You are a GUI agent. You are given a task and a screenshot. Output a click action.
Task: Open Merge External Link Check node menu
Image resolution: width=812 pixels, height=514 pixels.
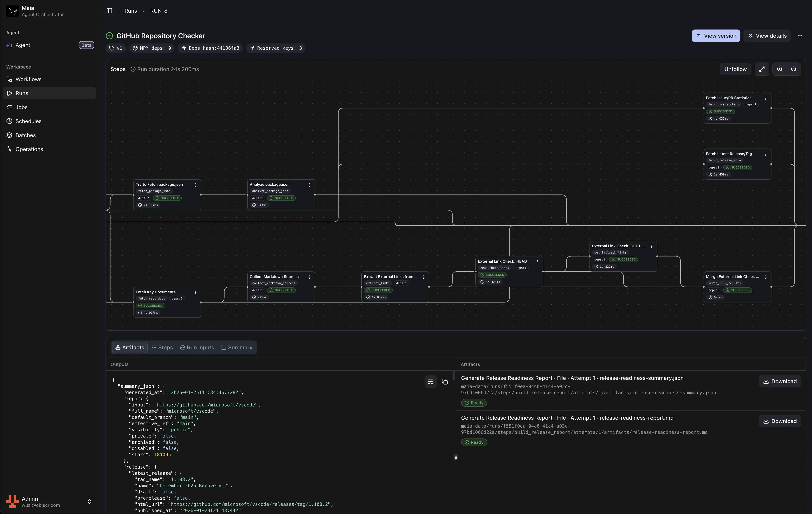(766, 277)
